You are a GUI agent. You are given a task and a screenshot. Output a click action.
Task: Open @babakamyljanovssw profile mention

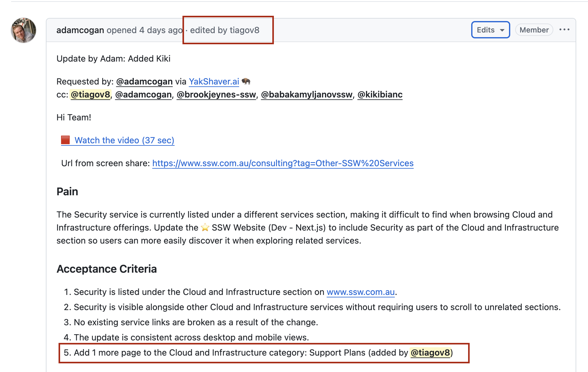(307, 95)
